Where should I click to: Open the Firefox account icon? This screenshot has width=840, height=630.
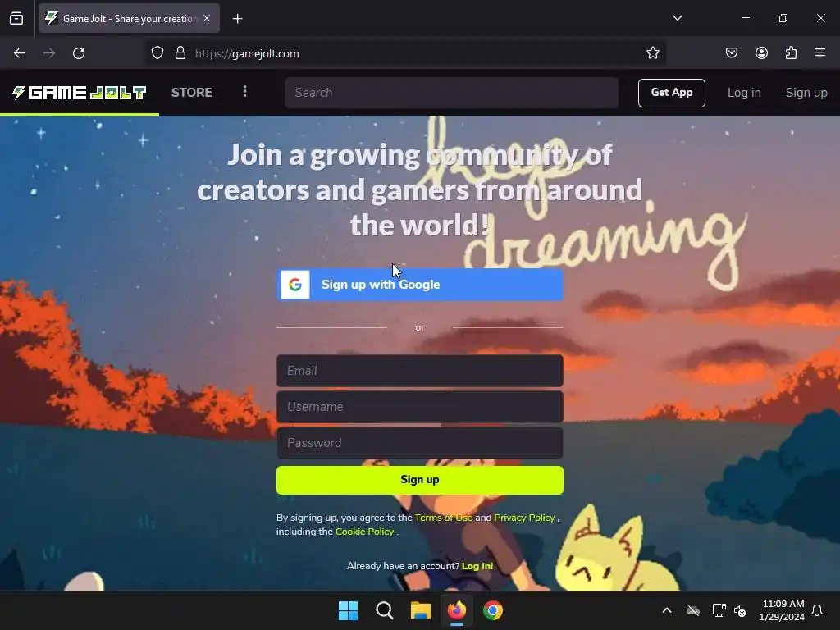tap(761, 52)
